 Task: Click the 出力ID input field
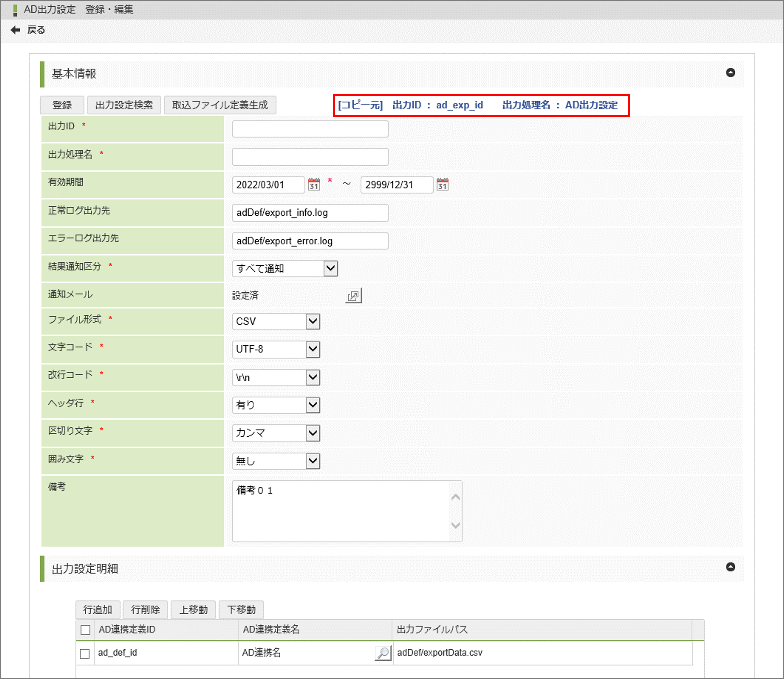310,129
